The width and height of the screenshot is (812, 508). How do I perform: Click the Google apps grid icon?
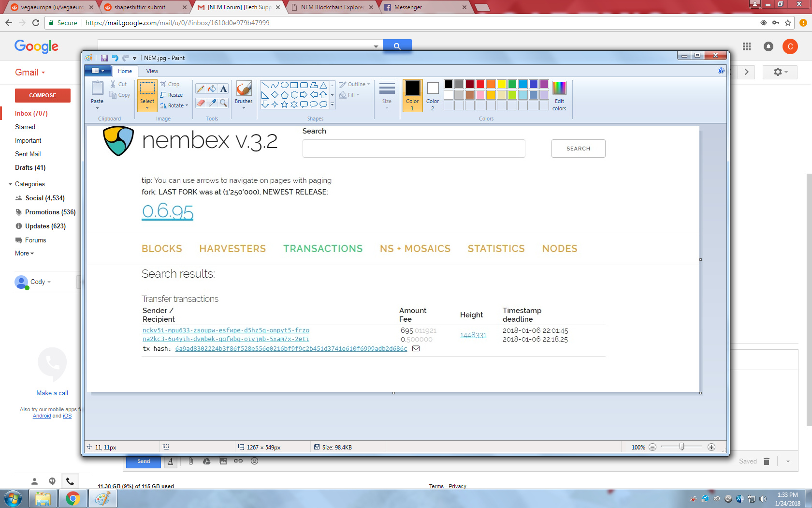747,46
